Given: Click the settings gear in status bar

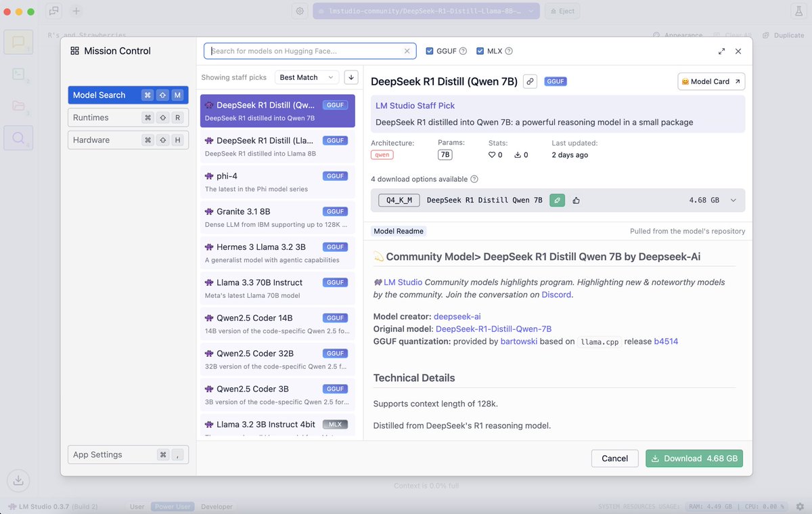Looking at the screenshot, I should click(x=800, y=507).
